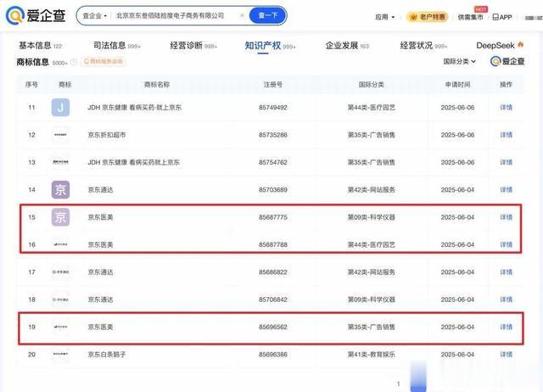543x392 pixels.
Task: Click the 京 trademark thumbnail in row 15
Action: (60, 217)
